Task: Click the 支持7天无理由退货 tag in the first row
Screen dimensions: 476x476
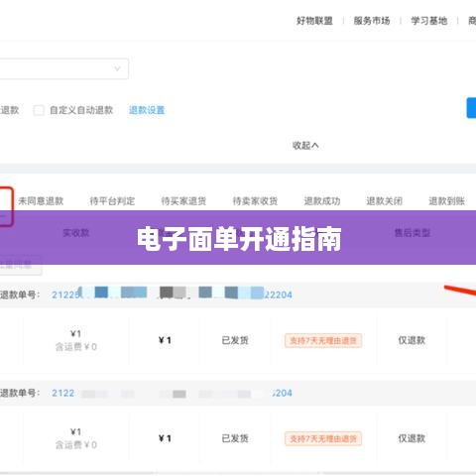Action: [x=323, y=340]
